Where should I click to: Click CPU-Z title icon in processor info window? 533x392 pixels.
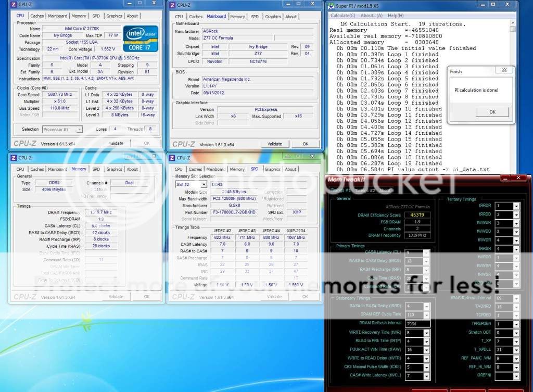pos(14,5)
